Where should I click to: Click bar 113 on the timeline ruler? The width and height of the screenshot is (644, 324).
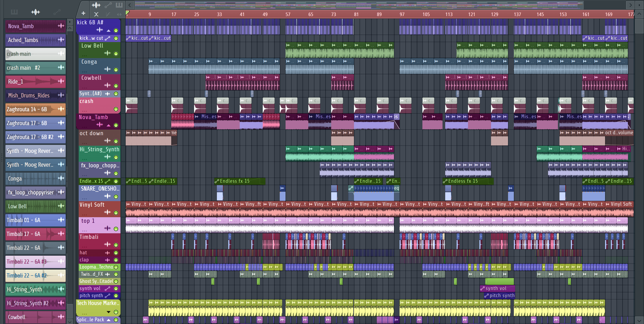coord(449,15)
